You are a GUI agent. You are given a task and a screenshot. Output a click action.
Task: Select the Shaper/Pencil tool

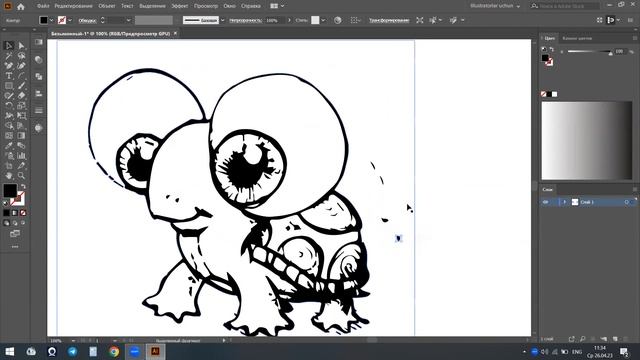pyautogui.click(x=9, y=96)
